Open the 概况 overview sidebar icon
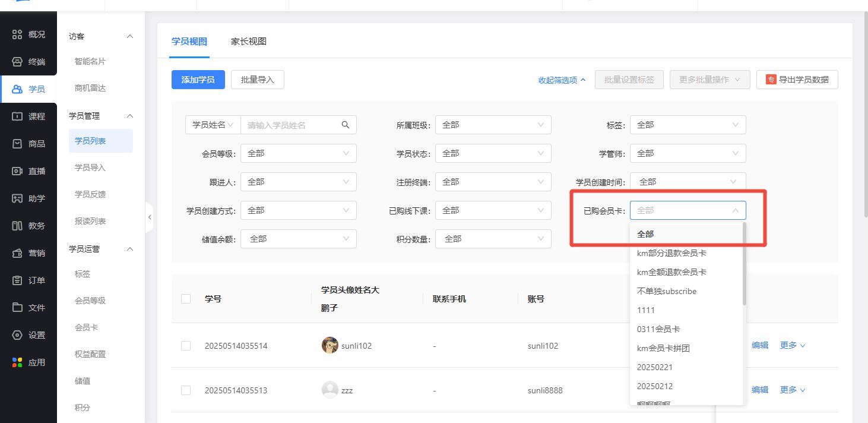The height and width of the screenshot is (423, 868). click(x=18, y=34)
